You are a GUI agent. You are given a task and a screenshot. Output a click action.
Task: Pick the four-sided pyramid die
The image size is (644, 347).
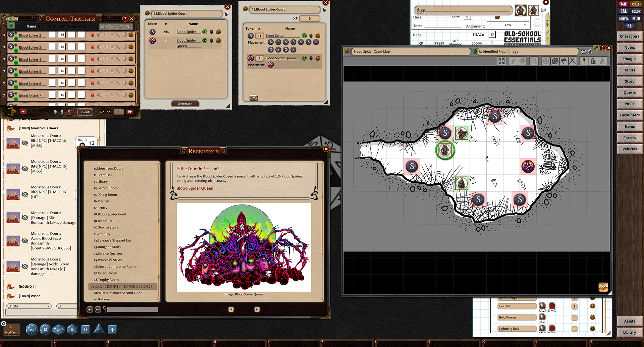coord(99,329)
